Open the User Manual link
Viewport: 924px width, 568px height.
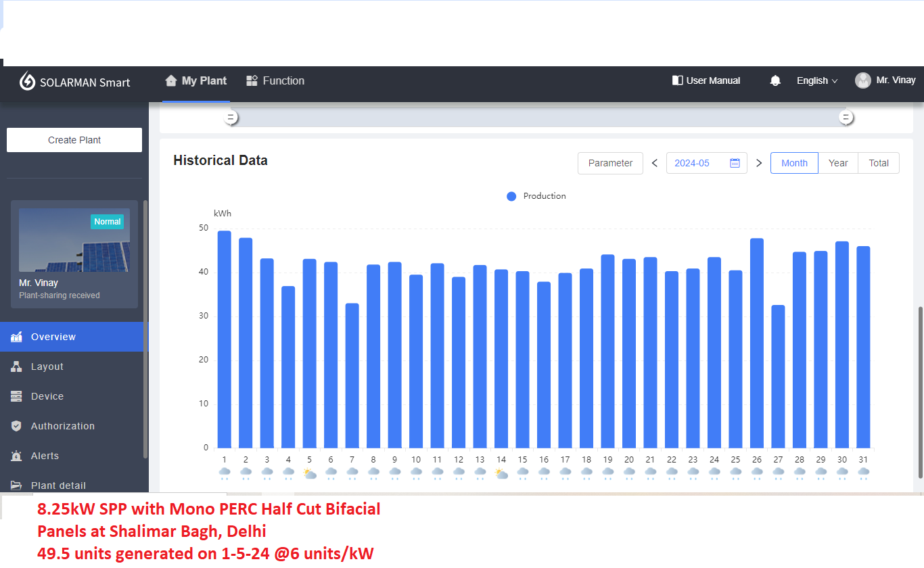706,80
